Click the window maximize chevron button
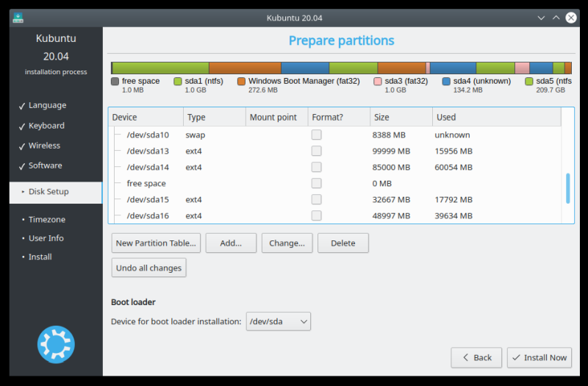Screen dimensions: 588x386 coord(556,18)
